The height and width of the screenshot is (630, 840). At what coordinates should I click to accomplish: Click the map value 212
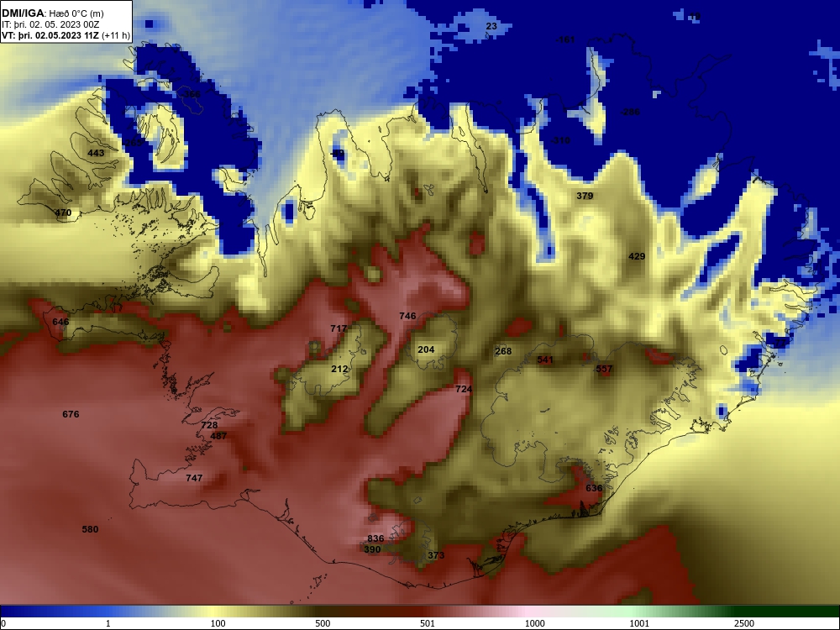click(x=339, y=369)
